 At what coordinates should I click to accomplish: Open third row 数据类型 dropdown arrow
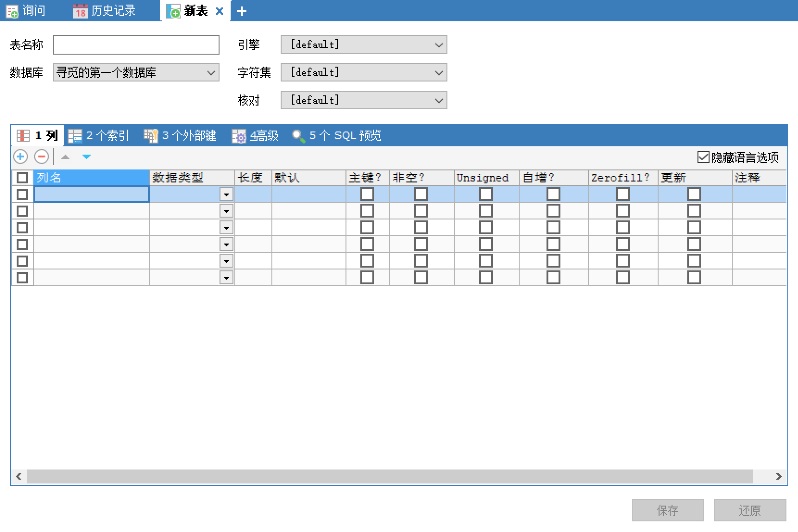226,228
